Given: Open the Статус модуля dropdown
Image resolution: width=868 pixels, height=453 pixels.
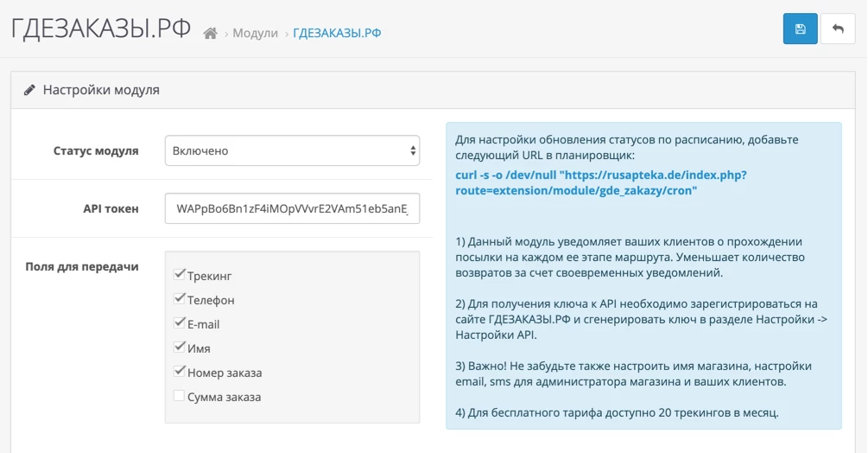Looking at the screenshot, I should coord(292,150).
